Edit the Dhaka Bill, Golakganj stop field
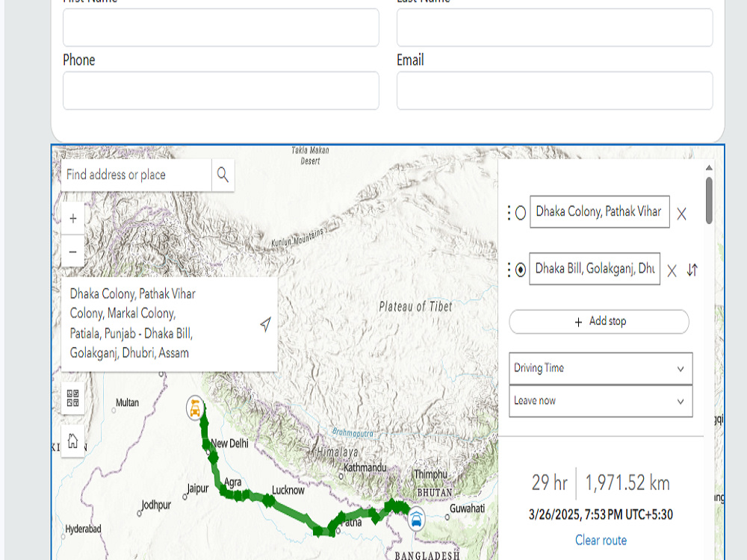The width and height of the screenshot is (747, 560). point(595,269)
